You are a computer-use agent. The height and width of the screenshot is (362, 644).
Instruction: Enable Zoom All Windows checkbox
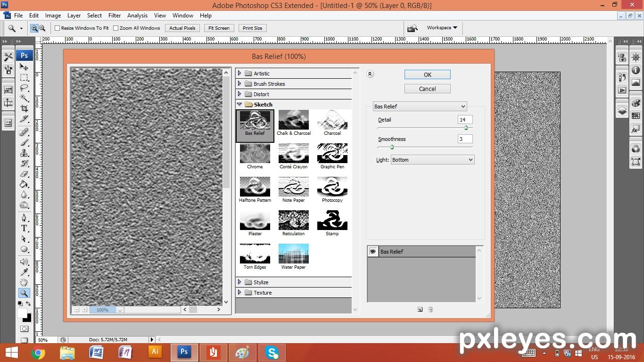point(116,28)
